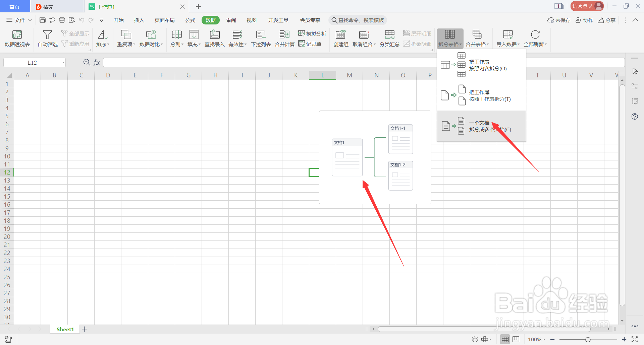The height and width of the screenshot is (345, 644).
Task: Open the Merge Tables (合并表格) dropdown
Action: click(477, 38)
